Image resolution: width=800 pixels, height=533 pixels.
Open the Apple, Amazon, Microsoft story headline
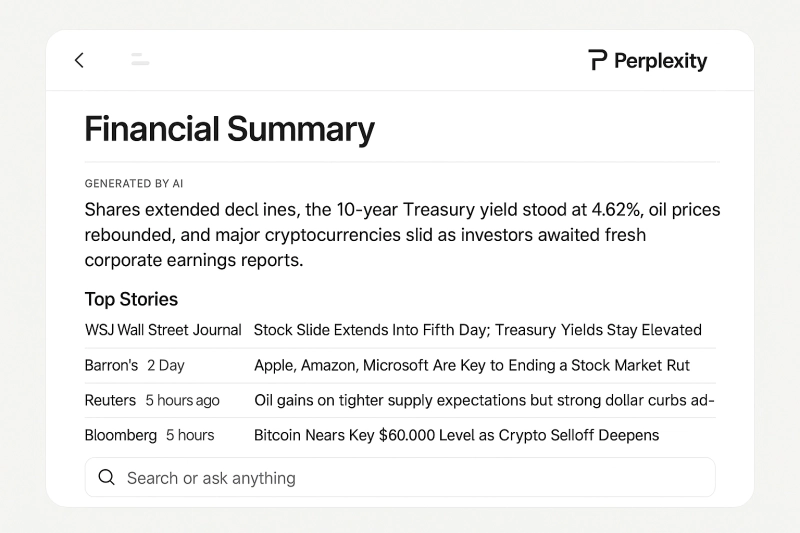tap(472, 365)
